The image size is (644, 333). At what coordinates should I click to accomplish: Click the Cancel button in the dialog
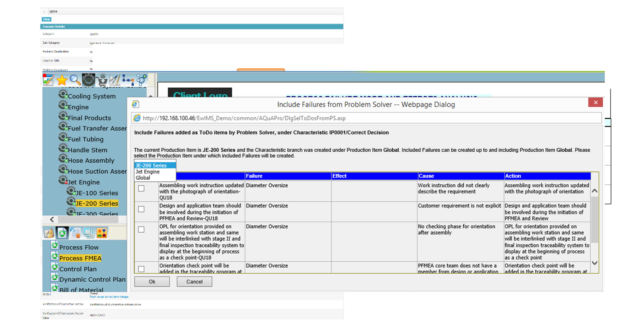194,282
